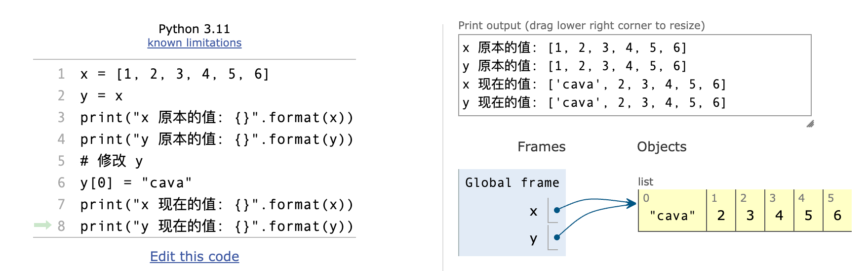Click the arrowhead pointing to the list object

coord(631,203)
